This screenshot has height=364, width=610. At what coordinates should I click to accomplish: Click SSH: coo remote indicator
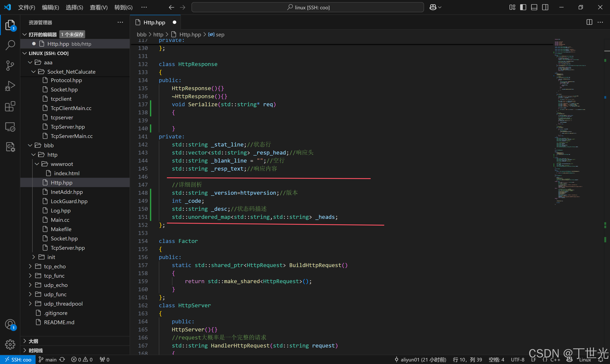pos(18,360)
